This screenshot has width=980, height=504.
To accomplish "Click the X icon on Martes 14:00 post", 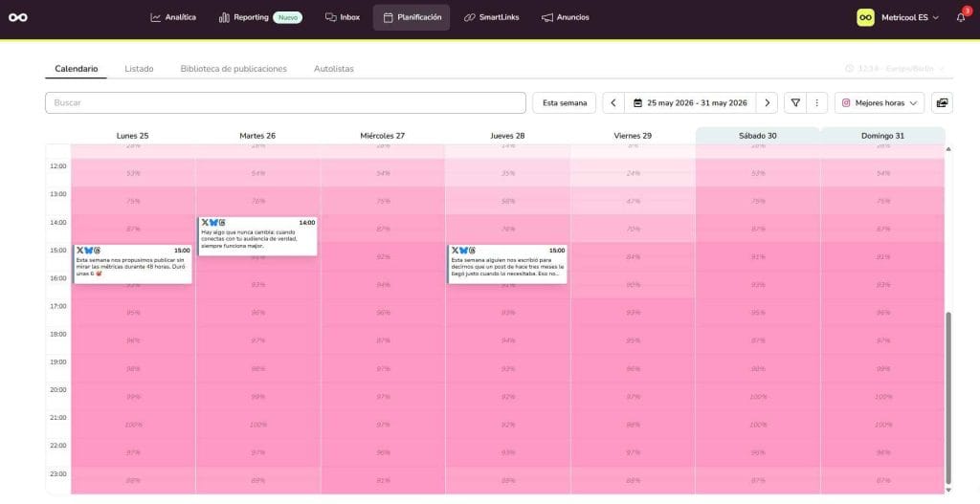I will 205,222.
